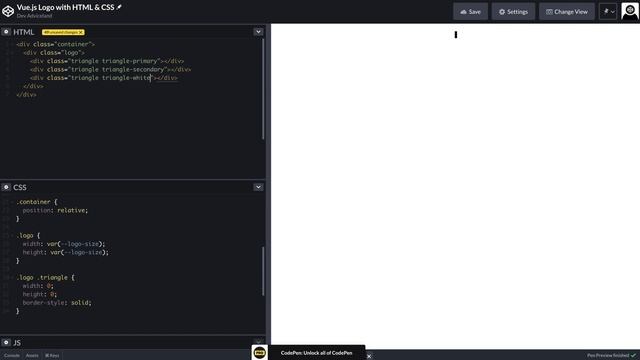Open the pen author name link

point(34,16)
